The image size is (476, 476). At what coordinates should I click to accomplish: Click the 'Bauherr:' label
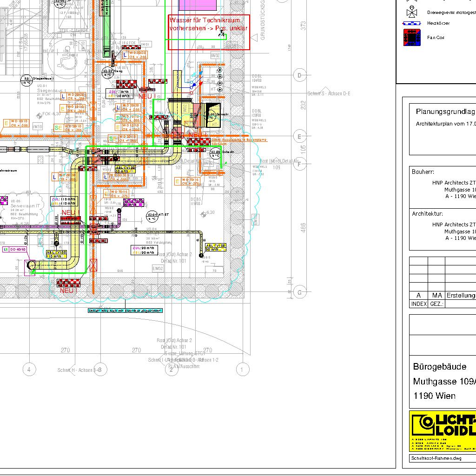point(423,172)
